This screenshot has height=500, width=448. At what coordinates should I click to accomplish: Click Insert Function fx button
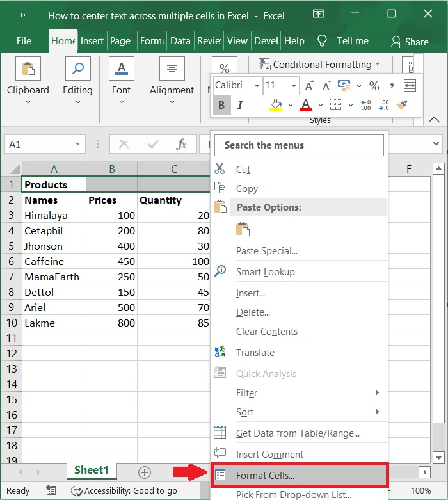point(181,144)
